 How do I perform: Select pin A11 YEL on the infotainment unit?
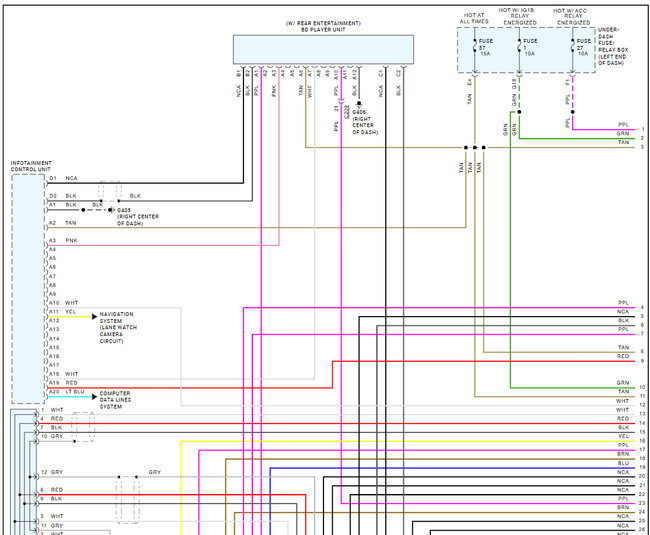63,312
